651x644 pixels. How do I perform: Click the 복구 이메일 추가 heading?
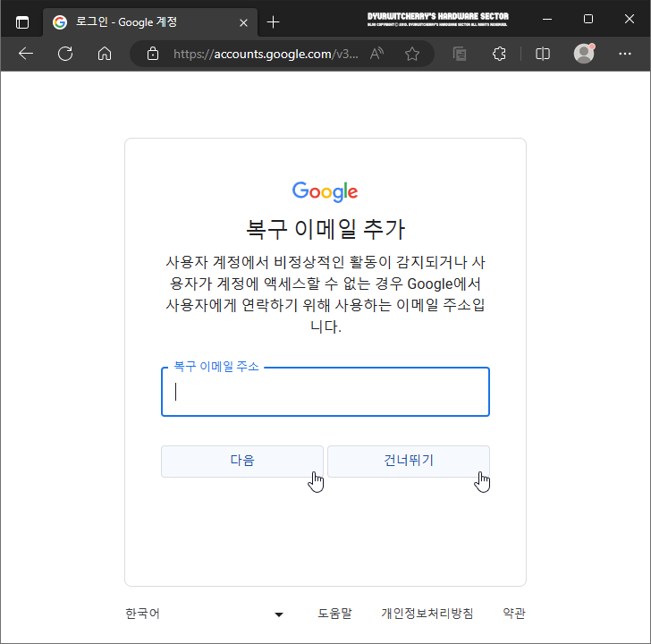[325, 229]
